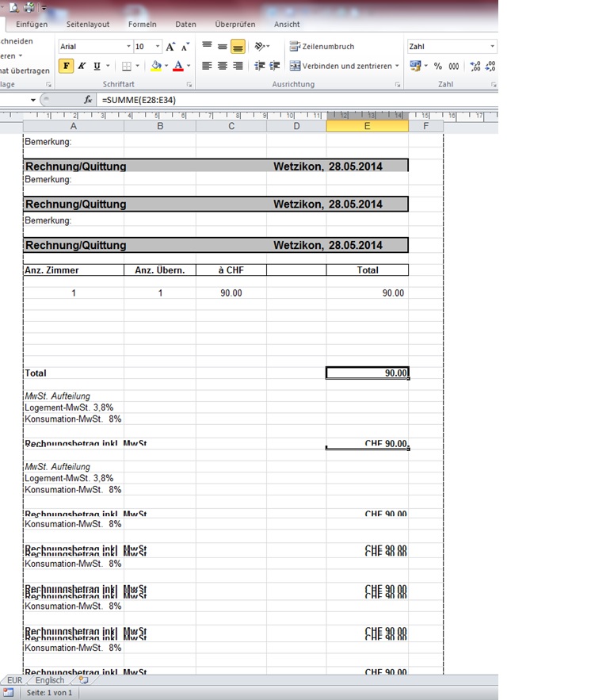Apply the red font color A
This screenshot has width=591, height=700.
tap(178, 66)
